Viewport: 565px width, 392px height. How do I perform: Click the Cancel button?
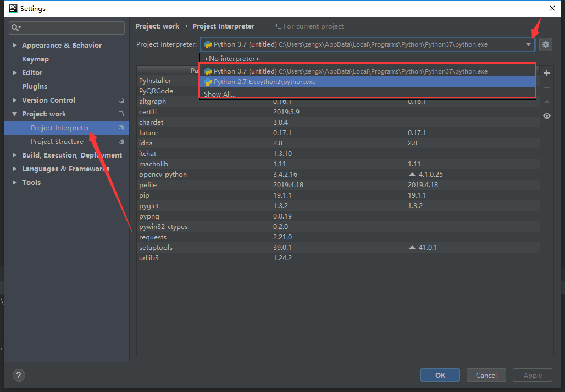486,375
